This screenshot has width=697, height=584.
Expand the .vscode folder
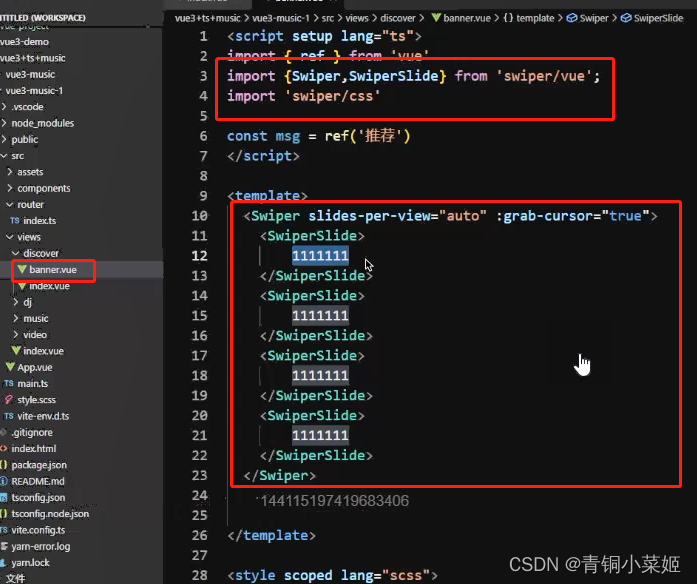tap(28, 107)
